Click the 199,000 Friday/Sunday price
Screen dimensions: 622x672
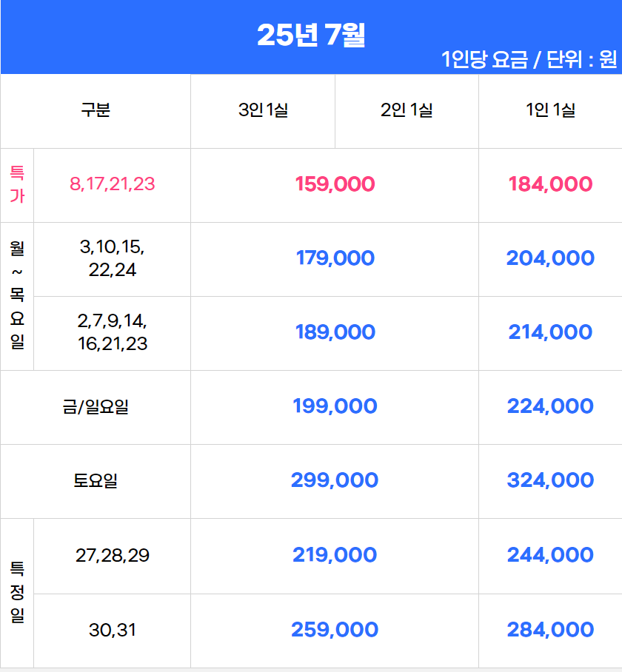[335, 406]
